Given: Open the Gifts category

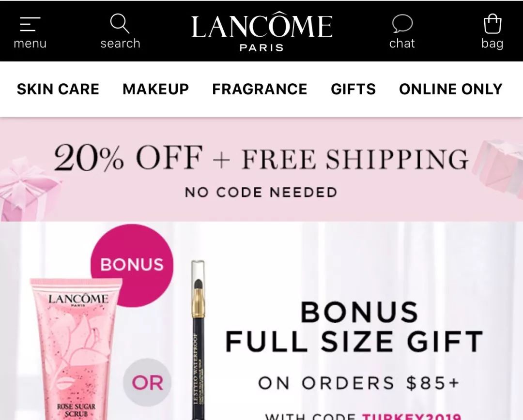Looking at the screenshot, I should tap(353, 89).
